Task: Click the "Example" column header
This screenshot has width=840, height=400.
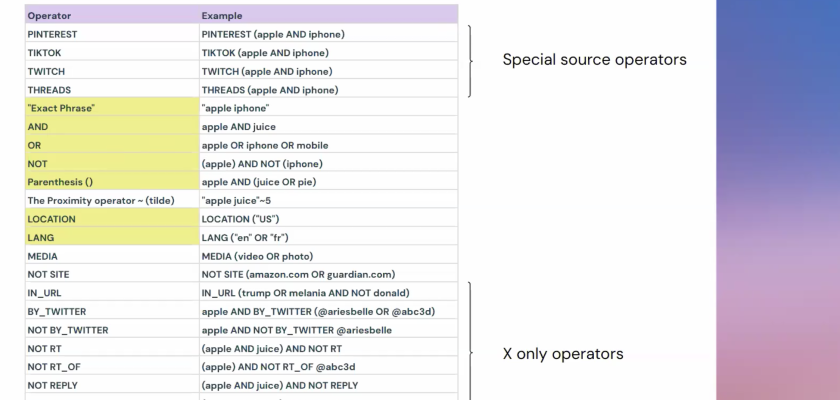Action: [x=220, y=16]
